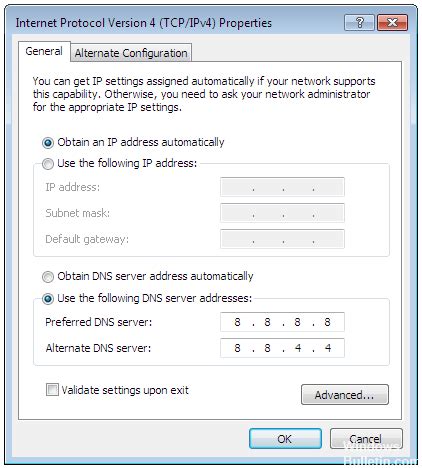Close the TCP/IPv4 Properties dialog
The width and height of the screenshot is (422, 468).
click(x=392, y=23)
